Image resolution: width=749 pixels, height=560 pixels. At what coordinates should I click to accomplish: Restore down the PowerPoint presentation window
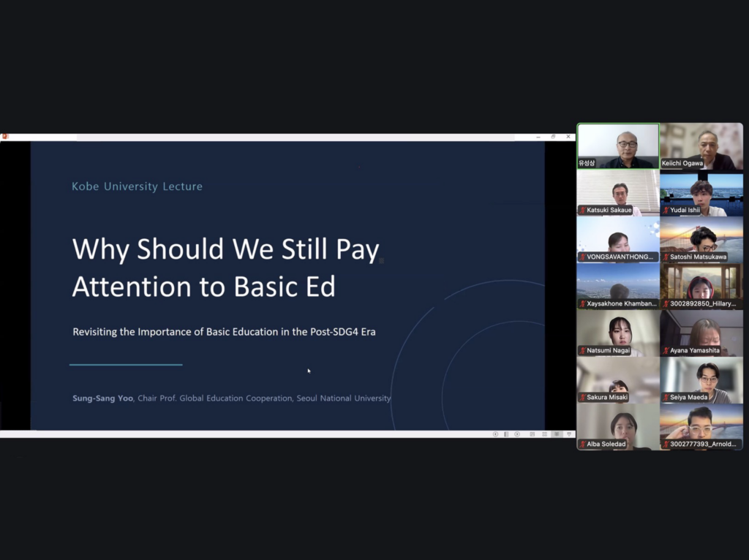[553, 137]
